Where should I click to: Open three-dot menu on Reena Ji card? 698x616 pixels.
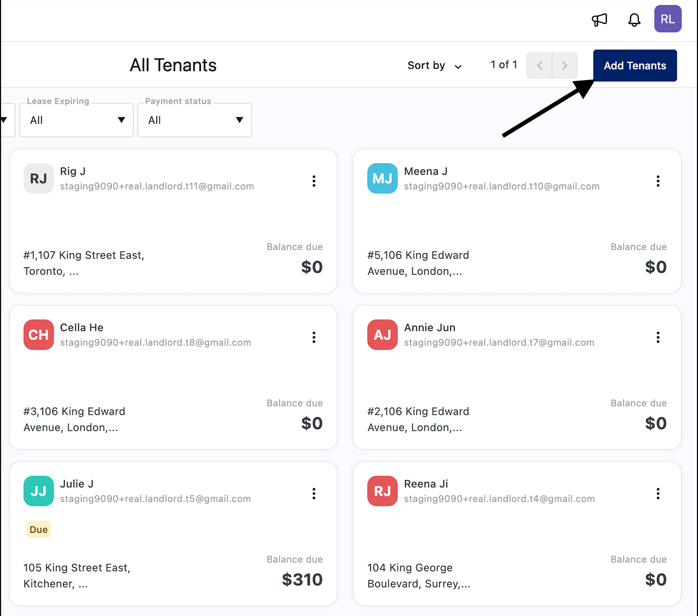[658, 493]
